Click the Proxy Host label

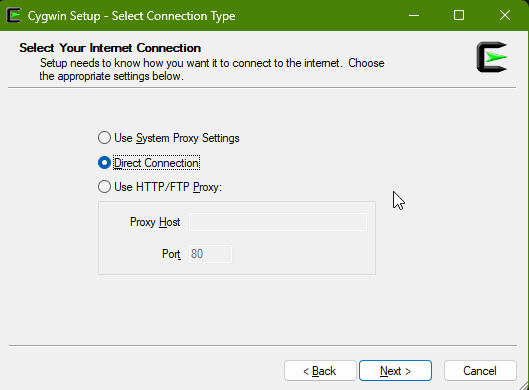click(x=155, y=222)
